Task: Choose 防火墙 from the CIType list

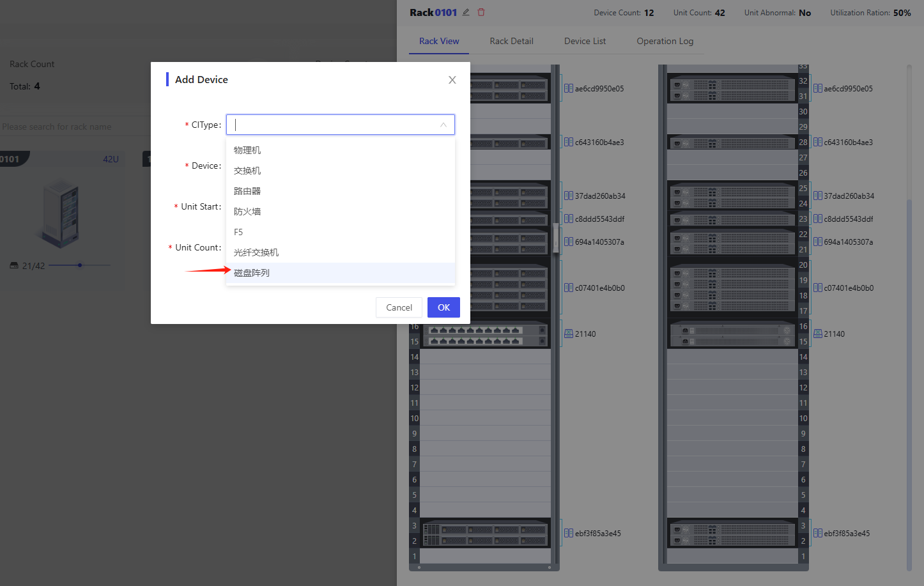Action: pos(341,212)
